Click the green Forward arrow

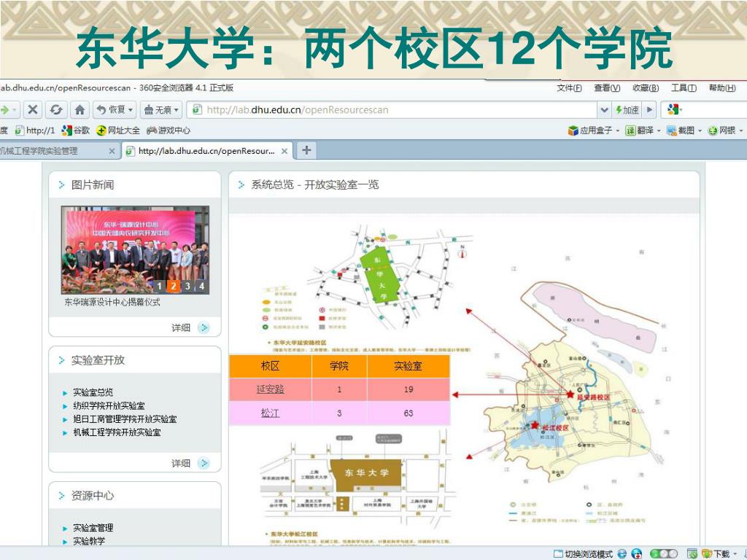click(x=5, y=110)
